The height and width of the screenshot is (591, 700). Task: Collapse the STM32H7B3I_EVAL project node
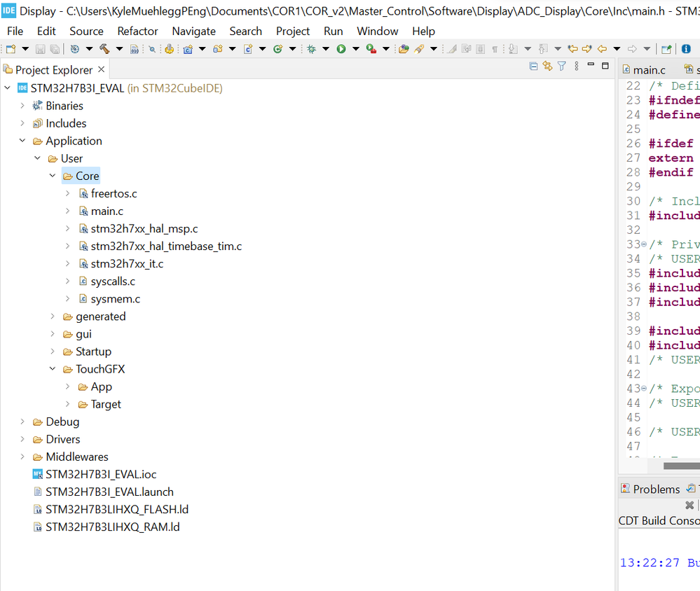click(x=8, y=88)
